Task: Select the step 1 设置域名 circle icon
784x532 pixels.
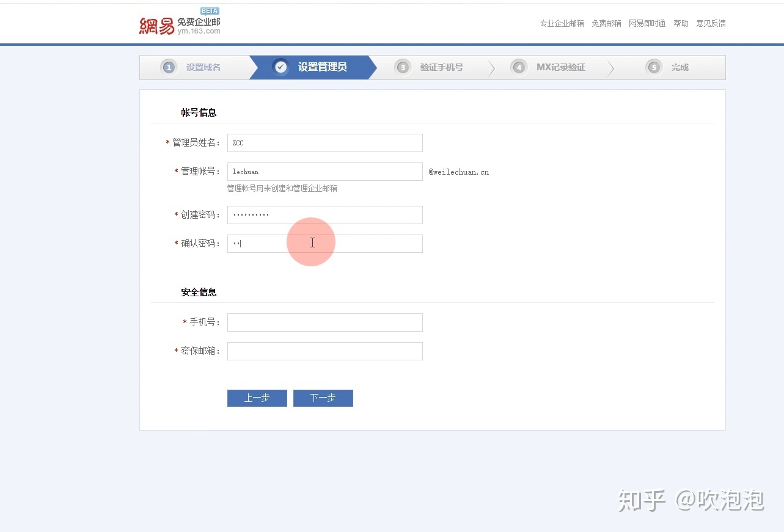Action: [x=169, y=67]
